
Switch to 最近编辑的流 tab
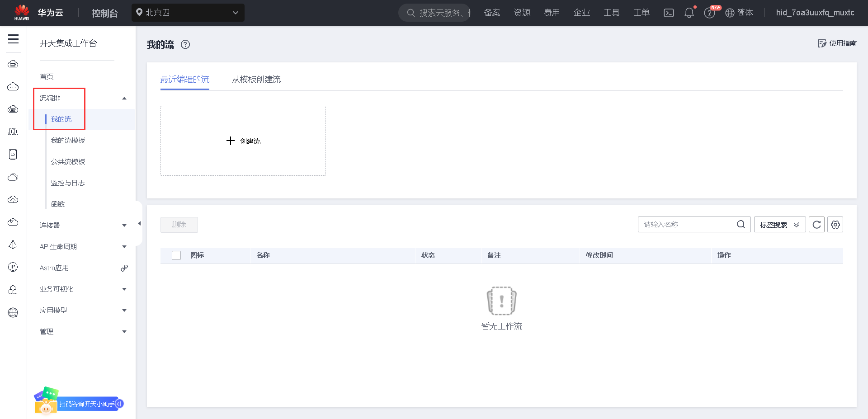pyautogui.click(x=185, y=80)
